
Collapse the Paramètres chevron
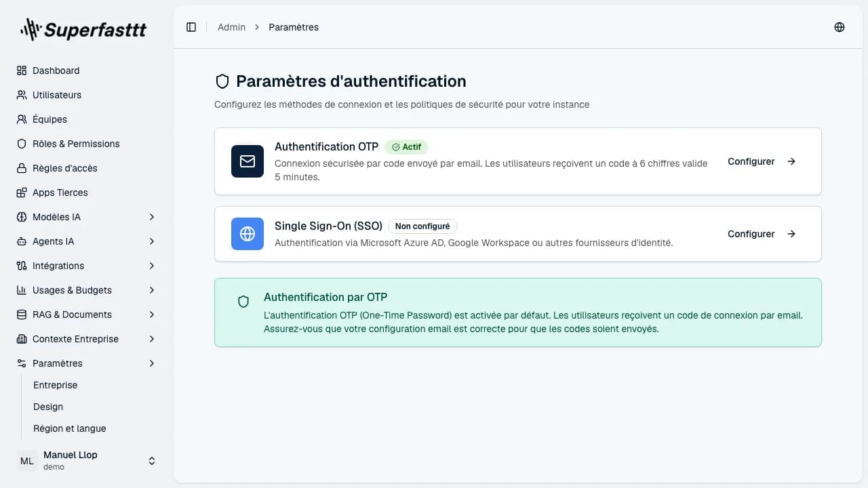(x=152, y=363)
